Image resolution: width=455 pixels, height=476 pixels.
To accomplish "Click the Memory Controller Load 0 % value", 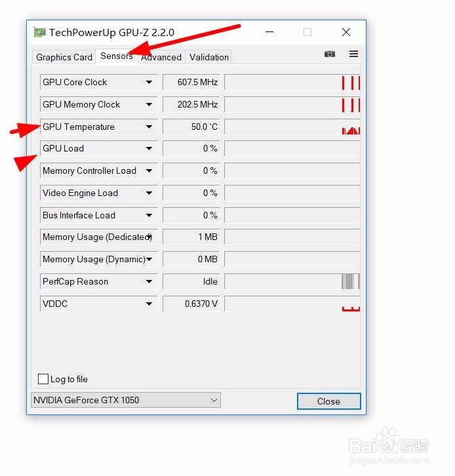I will (x=191, y=170).
